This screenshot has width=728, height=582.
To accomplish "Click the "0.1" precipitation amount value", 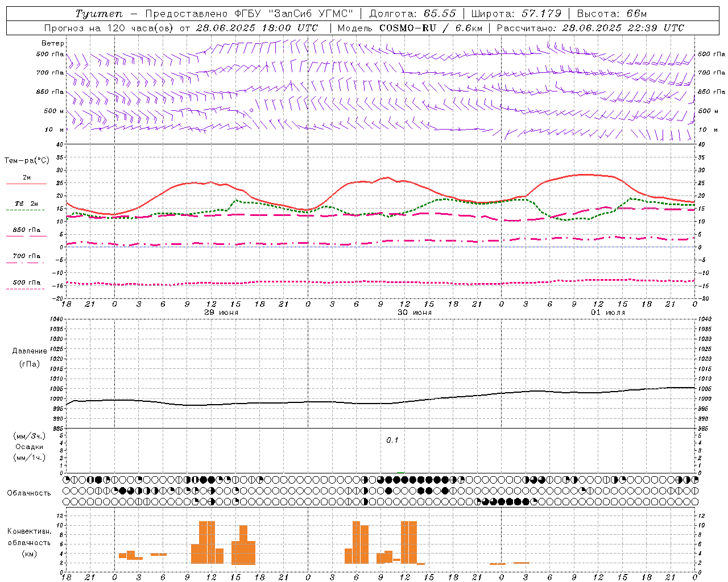I will pos(392,440).
